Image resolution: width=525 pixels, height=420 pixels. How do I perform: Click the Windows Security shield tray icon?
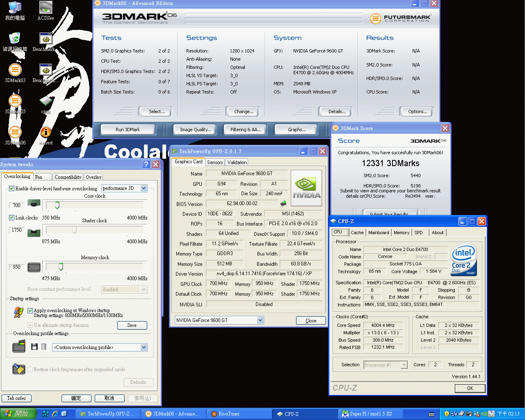(x=447, y=414)
